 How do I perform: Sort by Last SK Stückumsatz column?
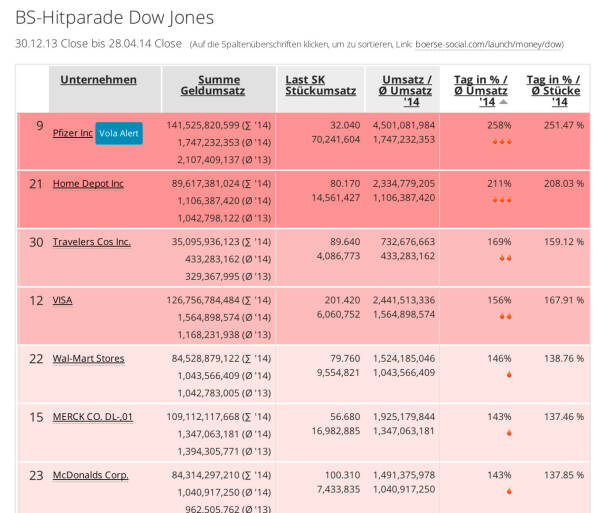(320, 86)
